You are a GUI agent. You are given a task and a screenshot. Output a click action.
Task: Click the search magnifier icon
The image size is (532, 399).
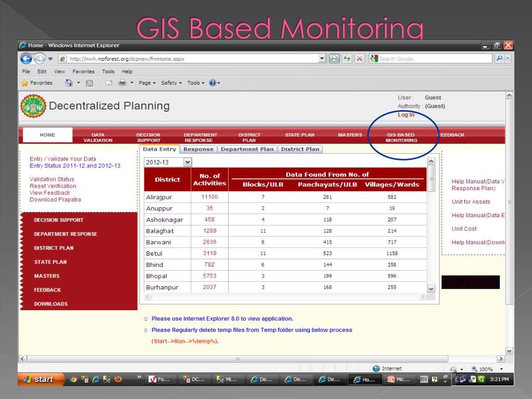[499, 58]
